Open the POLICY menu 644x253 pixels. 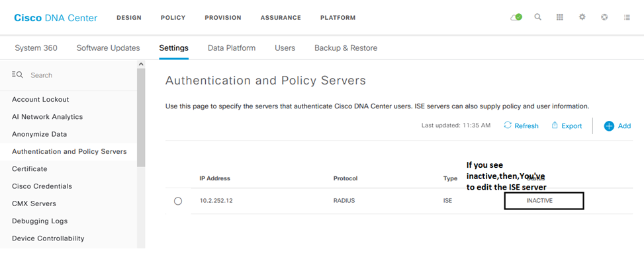(x=173, y=18)
